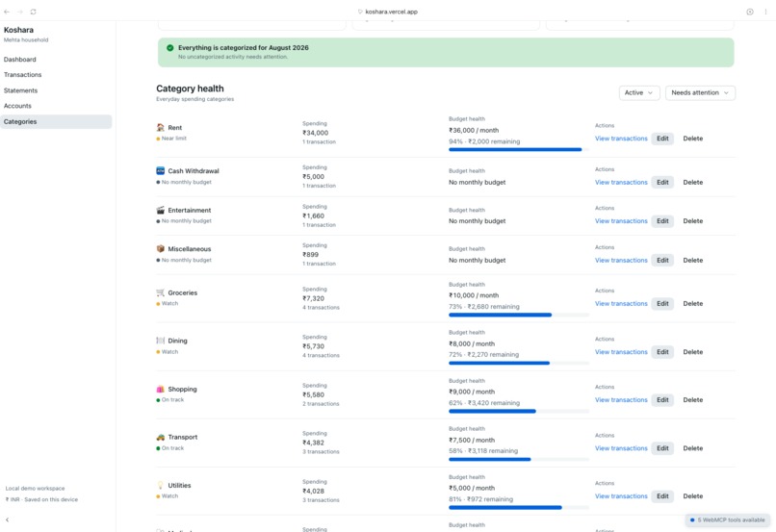Click the Transport taxi icon
The height and width of the screenshot is (532, 776).
pyautogui.click(x=161, y=437)
